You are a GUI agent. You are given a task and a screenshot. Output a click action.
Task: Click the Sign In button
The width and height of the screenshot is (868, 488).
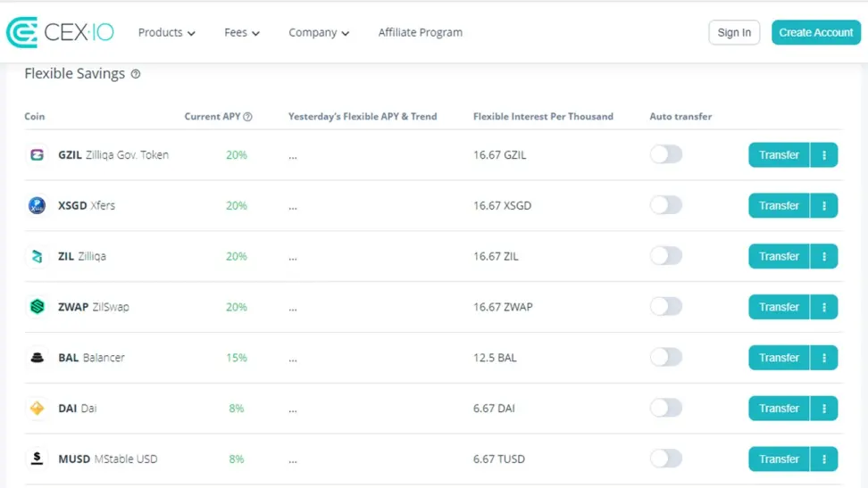(x=734, y=32)
